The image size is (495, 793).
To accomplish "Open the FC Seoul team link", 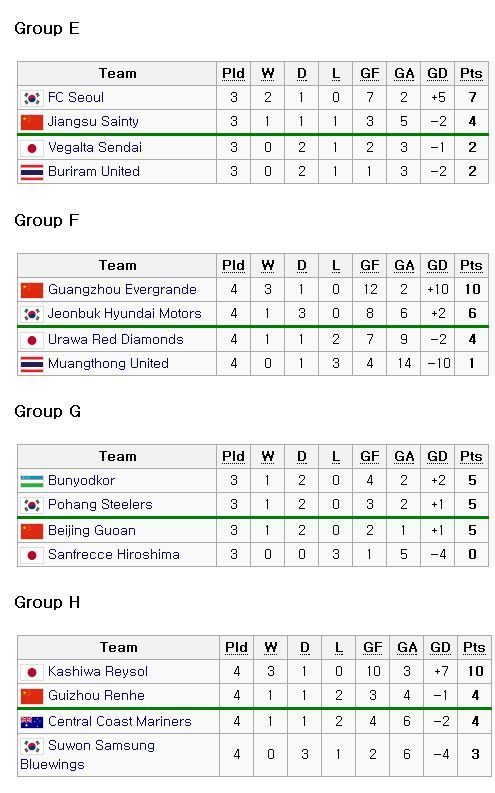I will [76, 97].
